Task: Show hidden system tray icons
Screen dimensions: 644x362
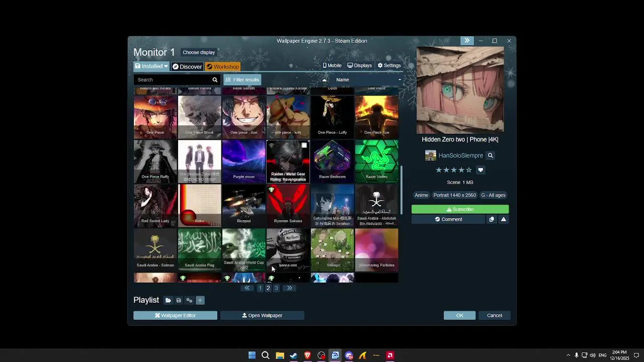Action: point(568,355)
